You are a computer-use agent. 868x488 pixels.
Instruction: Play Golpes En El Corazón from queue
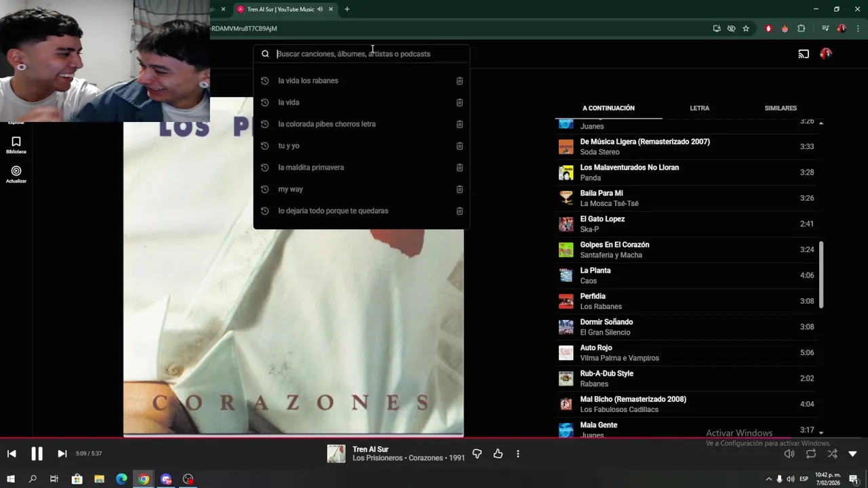pos(686,249)
